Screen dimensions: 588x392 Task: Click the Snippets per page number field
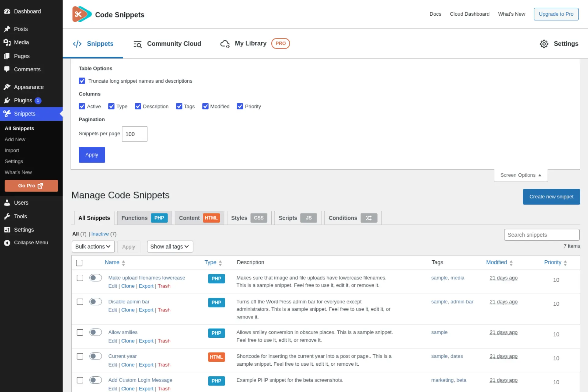(x=134, y=134)
